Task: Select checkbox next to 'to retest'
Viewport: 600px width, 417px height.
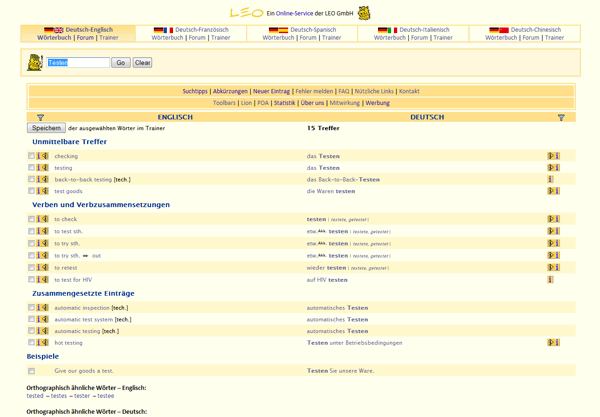Action: pos(32,267)
